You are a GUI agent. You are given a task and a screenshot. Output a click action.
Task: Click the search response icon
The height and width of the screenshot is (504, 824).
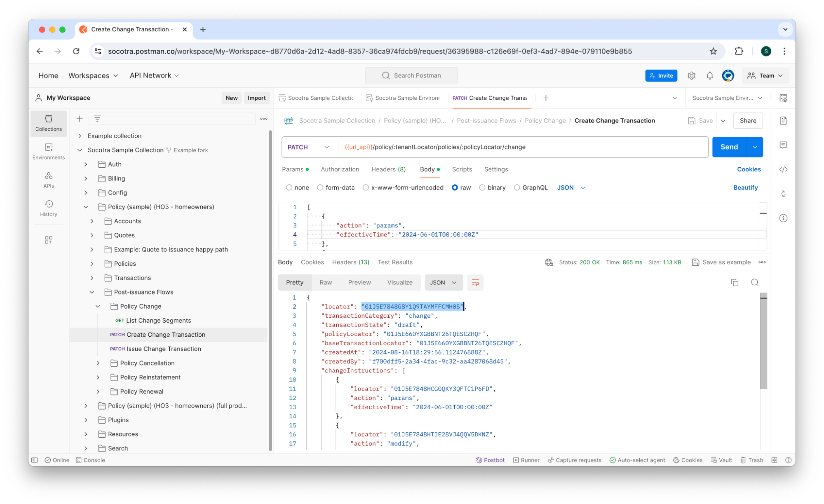click(x=754, y=282)
